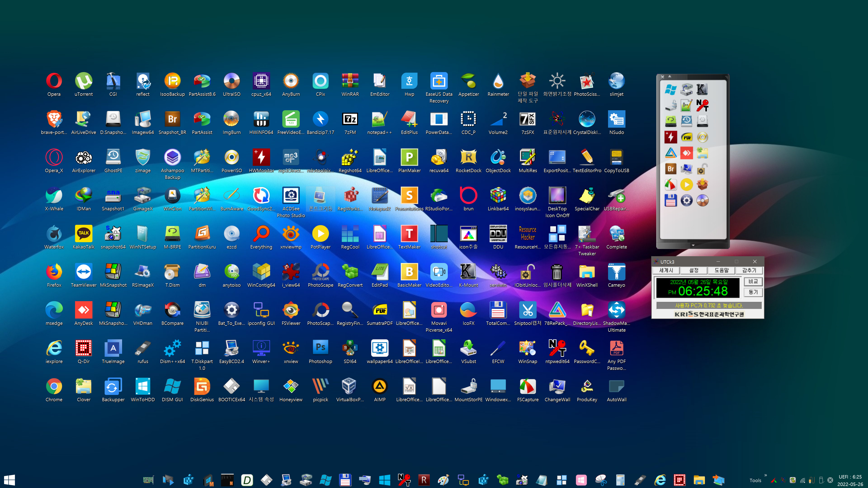Click 감추기 menu in UTCk3

pos(749,270)
